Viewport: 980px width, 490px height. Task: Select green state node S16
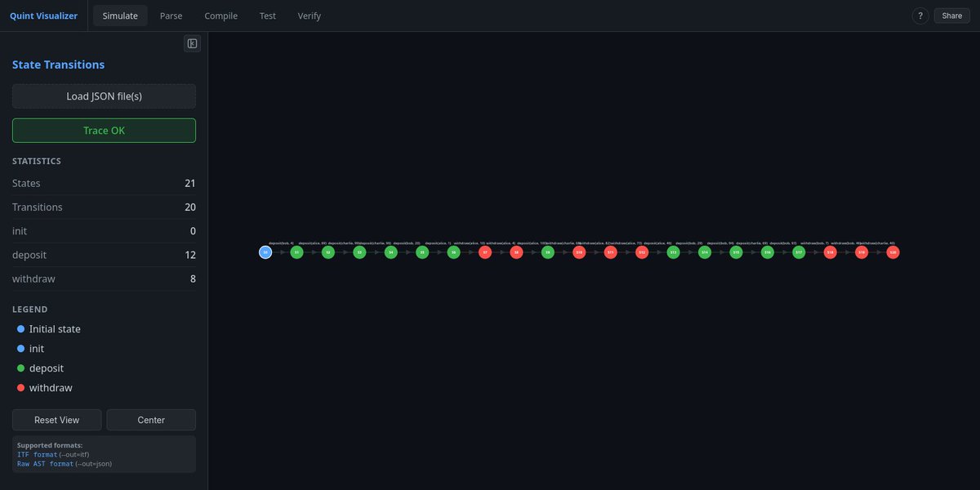768,252
